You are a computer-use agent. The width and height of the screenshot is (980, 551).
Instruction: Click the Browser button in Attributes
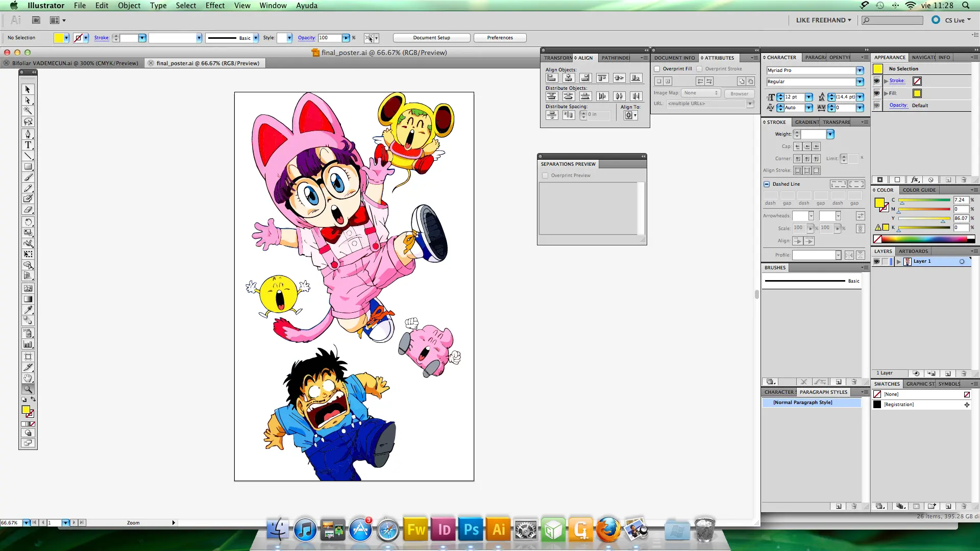click(739, 93)
